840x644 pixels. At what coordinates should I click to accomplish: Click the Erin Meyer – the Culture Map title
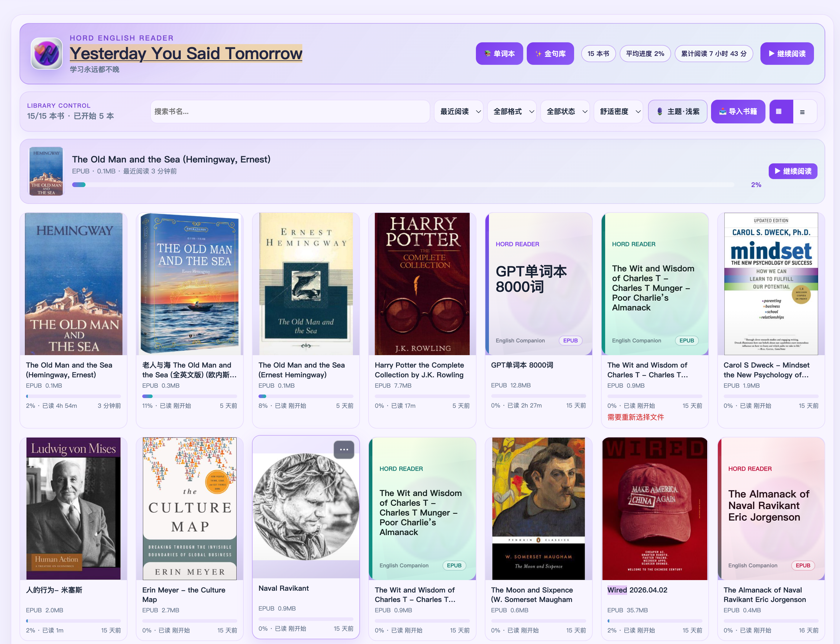(184, 595)
